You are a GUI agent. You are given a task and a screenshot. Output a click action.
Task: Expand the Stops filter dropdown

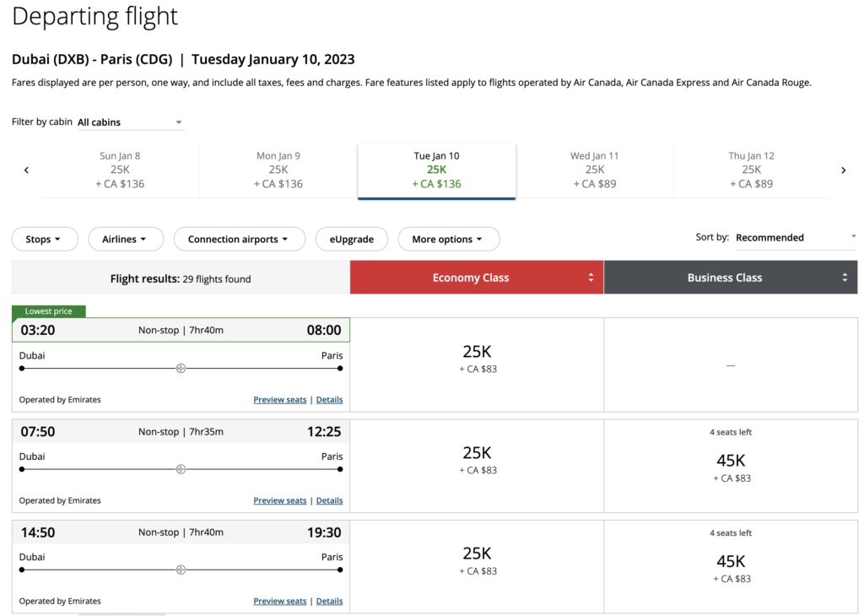(45, 240)
